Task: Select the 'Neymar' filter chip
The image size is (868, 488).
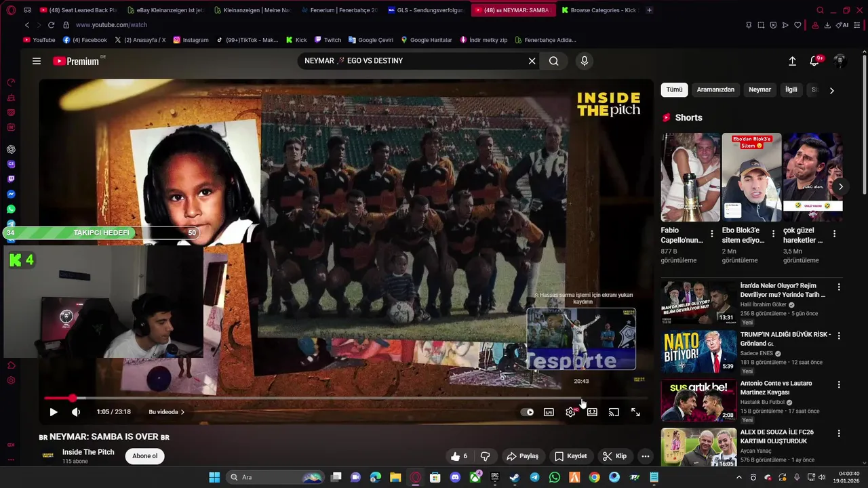Action: (x=759, y=89)
